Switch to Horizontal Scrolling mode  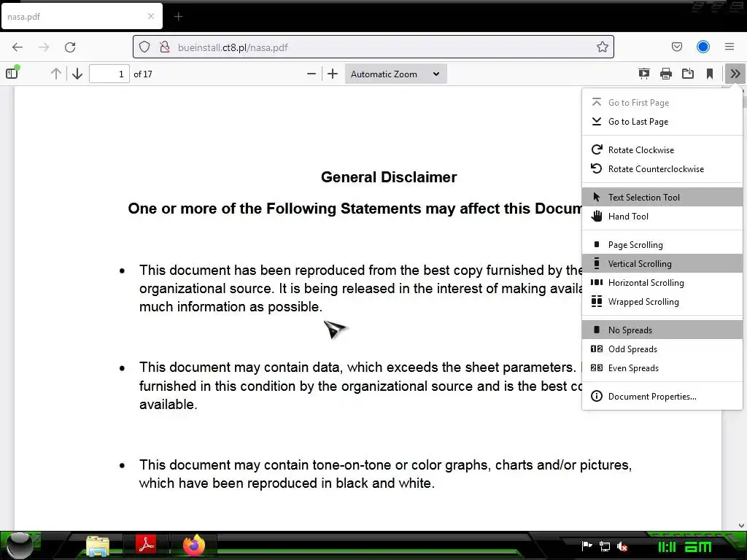(662, 282)
